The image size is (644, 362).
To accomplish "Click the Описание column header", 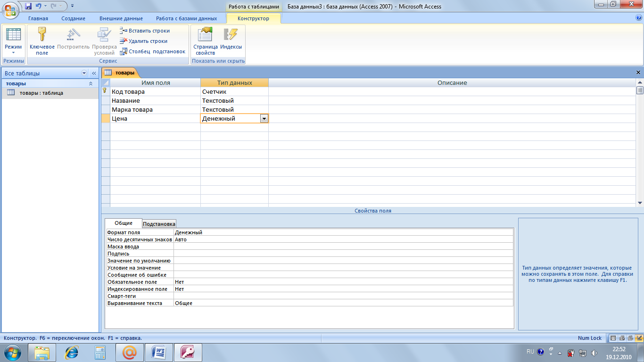I will pyautogui.click(x=452, y=82).
